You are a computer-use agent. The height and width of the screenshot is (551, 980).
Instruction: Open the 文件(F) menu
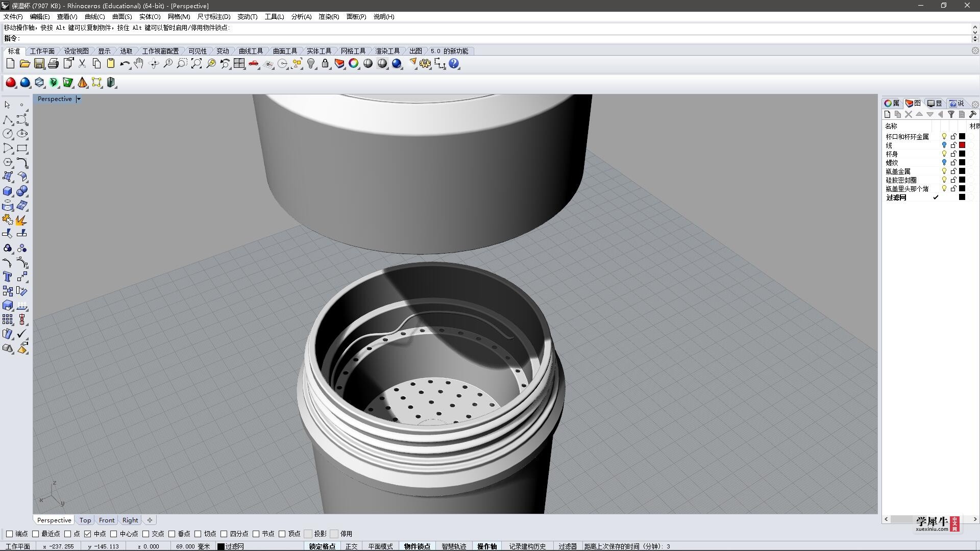tap(13, 16)
